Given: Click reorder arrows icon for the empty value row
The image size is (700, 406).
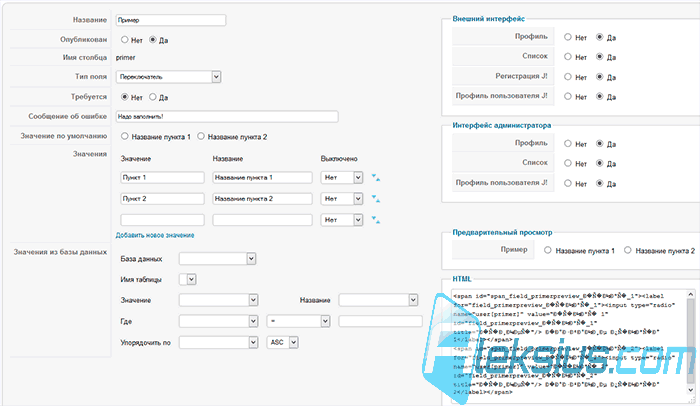Looking at the screenshot, I should [375, 219].
